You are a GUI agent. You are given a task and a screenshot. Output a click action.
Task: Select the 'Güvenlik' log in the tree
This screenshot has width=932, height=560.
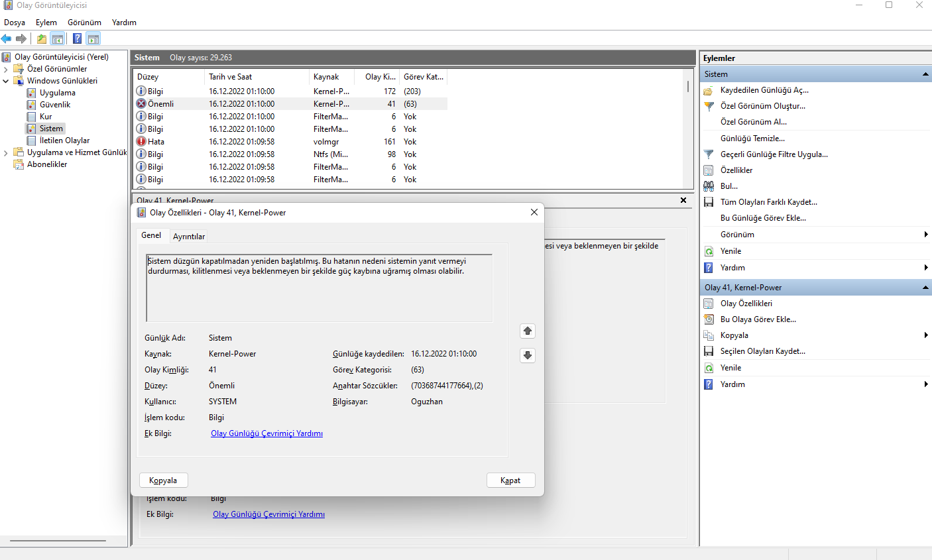55,105
